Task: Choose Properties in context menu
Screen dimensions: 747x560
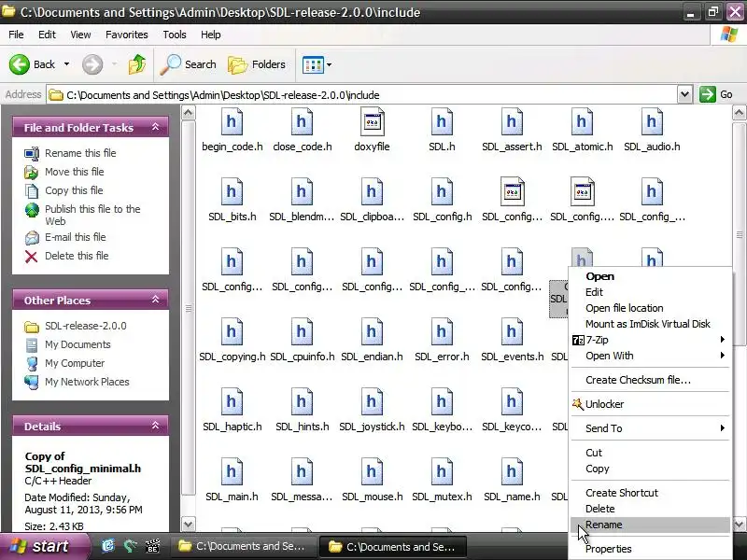Action: [x=650, y=549]
